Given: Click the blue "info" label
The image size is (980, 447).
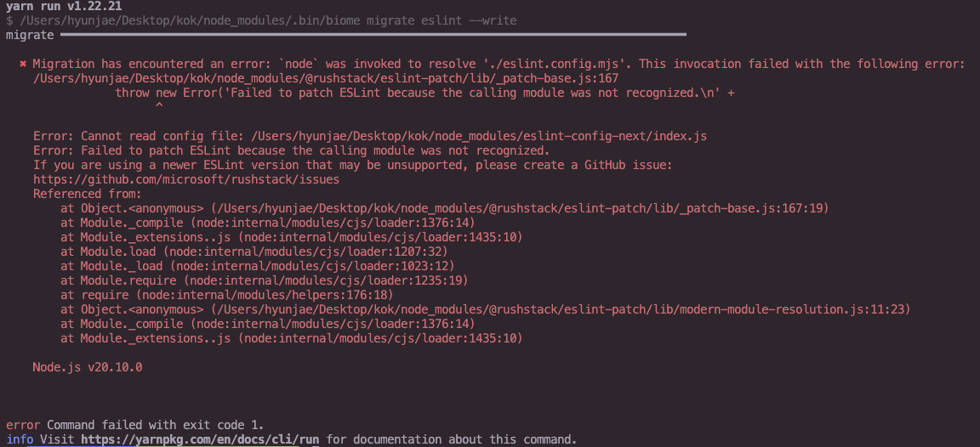Looking at the screenshot, I should (x=20, y=439).
